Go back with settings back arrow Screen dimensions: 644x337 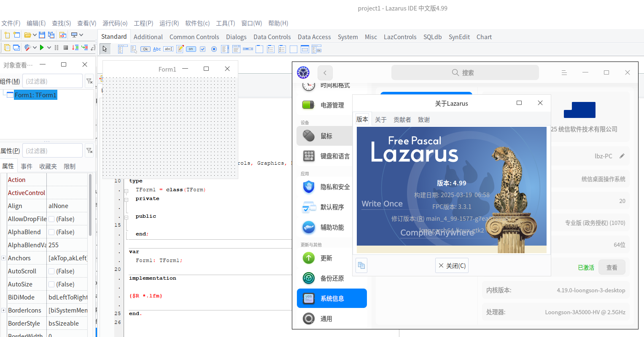tap(325, 72)
